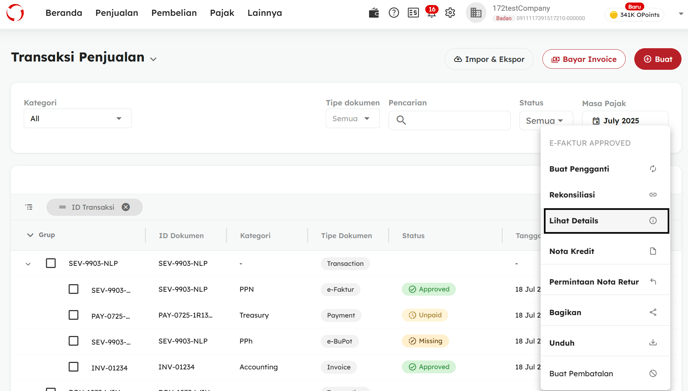
Task: Select Permintaan Nota Retur menu item
Action: coord(605,282)
